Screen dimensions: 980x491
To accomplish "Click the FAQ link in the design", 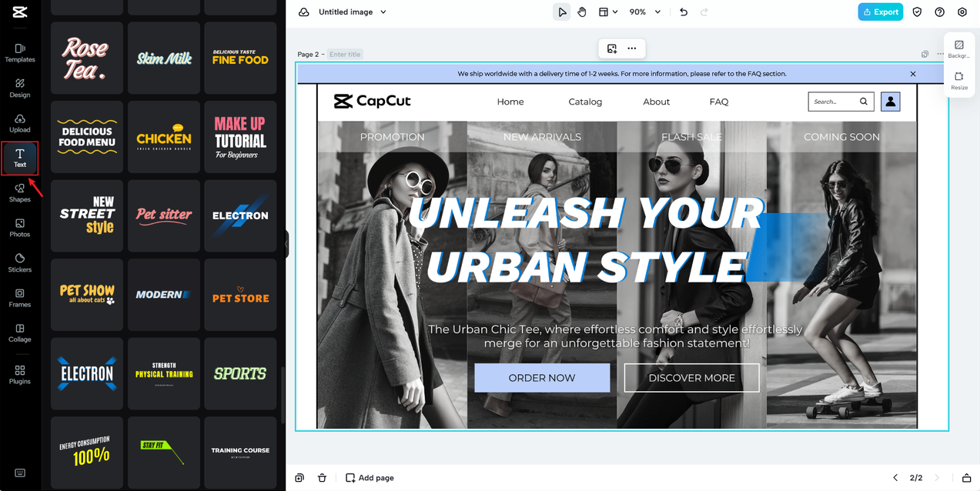I will [719, 102].
